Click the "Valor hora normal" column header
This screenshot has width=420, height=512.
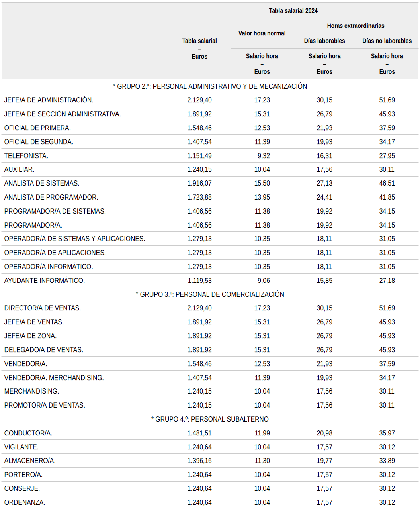(x=262, y=33)
